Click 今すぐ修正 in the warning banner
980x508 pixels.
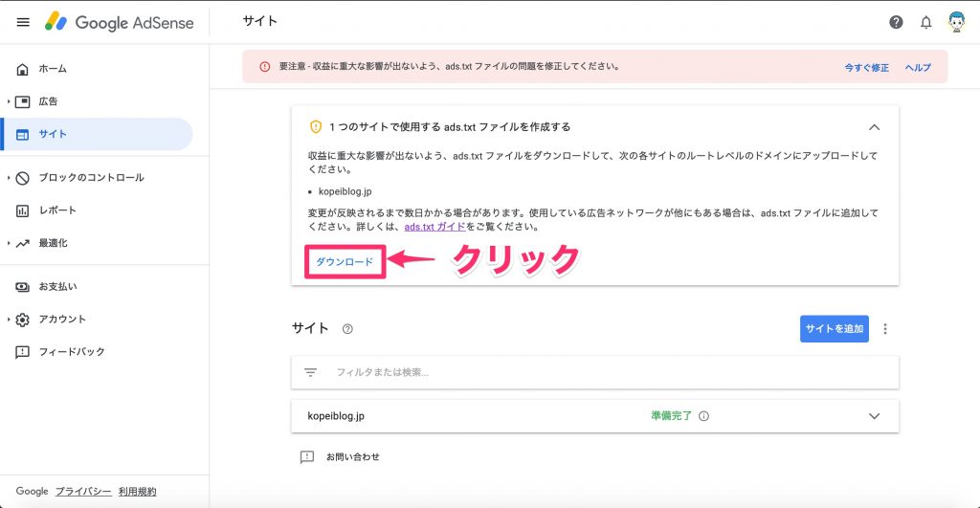(866, 68)
